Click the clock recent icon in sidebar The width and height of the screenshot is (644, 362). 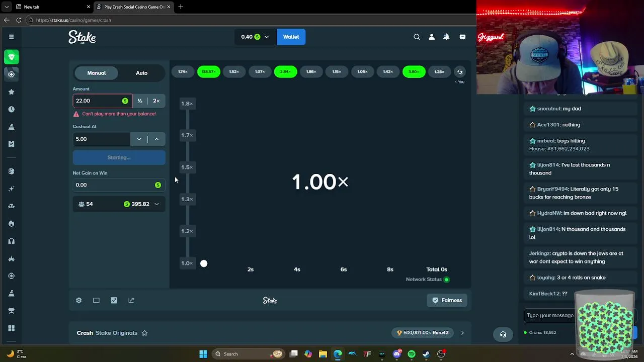point(11,109)
